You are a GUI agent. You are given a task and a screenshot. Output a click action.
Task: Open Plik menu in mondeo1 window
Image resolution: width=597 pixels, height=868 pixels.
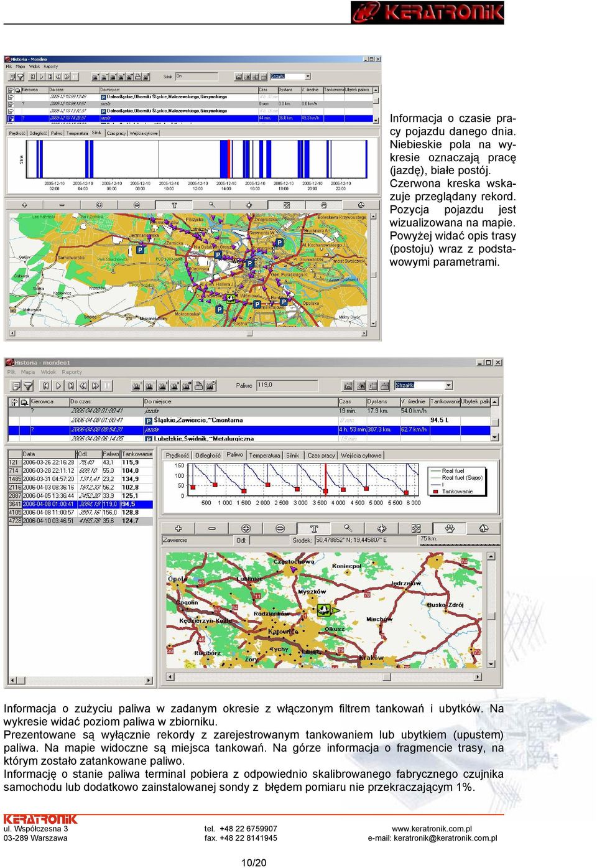[11, 372]
